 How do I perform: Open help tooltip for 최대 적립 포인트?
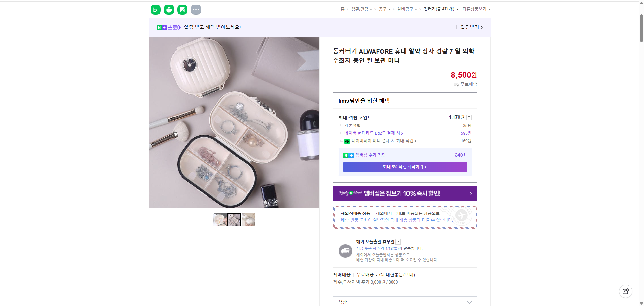[x=469, y=117]
